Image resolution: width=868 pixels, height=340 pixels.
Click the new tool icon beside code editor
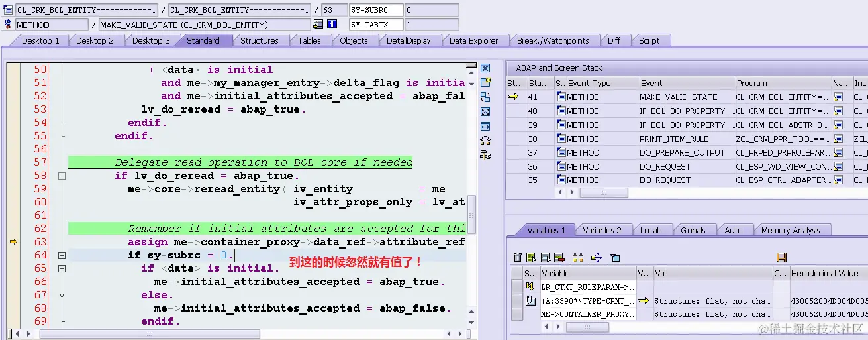coord(485,83)
